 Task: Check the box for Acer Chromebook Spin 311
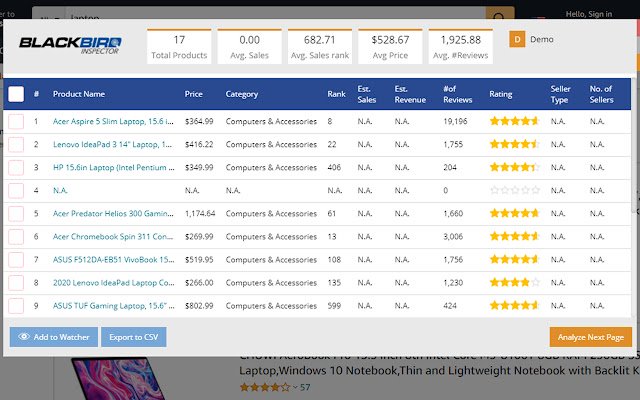point(16,237)
